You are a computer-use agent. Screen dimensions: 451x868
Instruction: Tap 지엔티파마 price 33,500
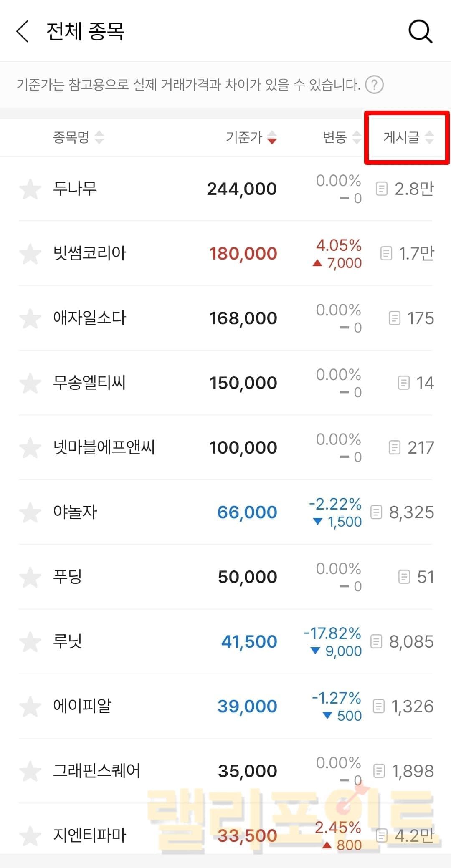click(x=248, y=835)
